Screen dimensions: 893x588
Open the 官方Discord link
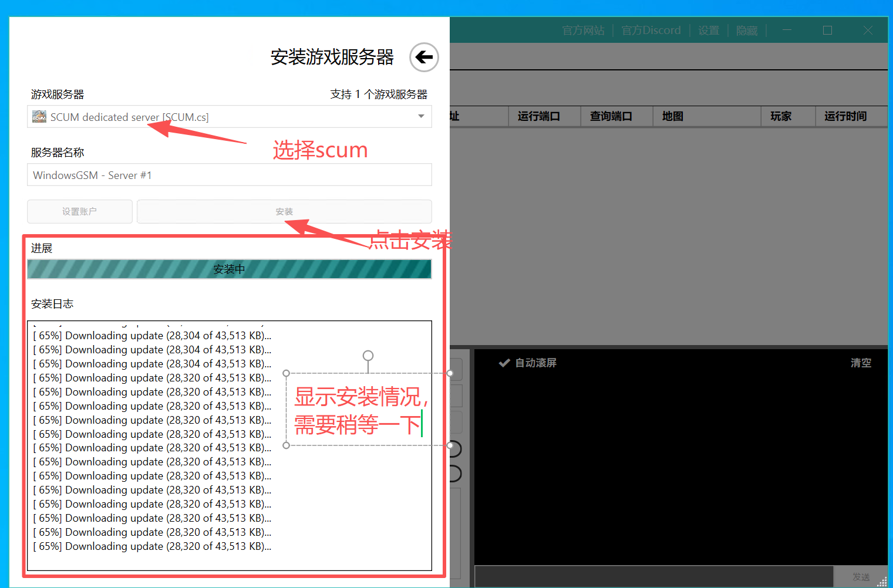[x=651, y=30]
